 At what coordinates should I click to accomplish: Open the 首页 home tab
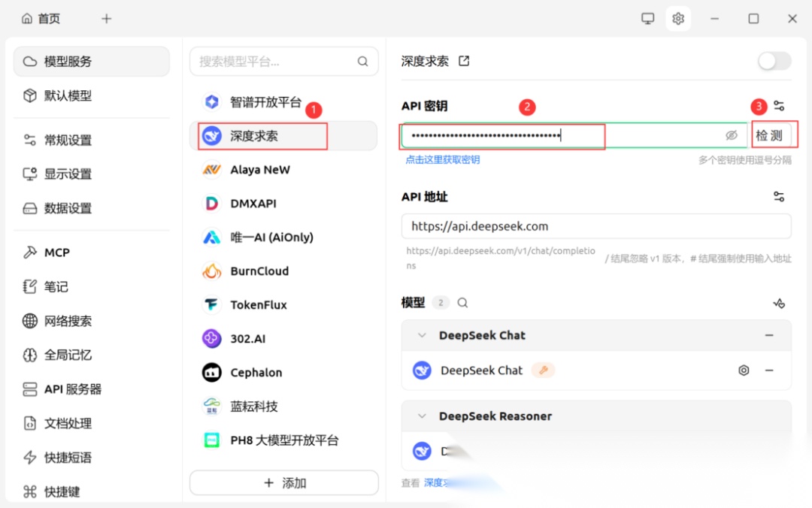coord(41,19)
